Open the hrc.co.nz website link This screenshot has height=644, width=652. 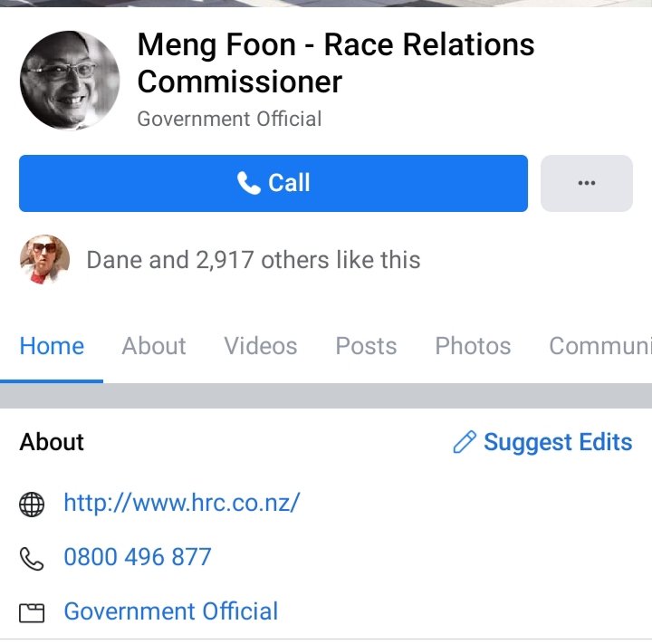coord(181,503)
